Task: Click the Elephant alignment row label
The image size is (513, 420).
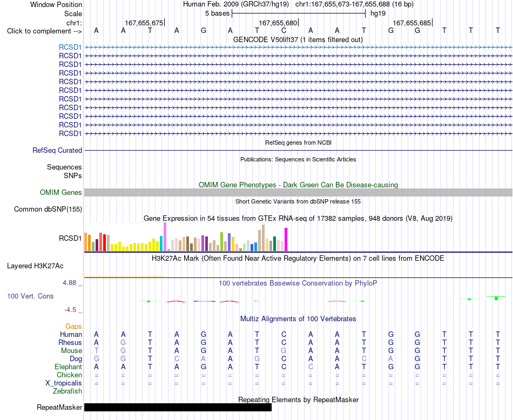Action: [x=68, y=367]
